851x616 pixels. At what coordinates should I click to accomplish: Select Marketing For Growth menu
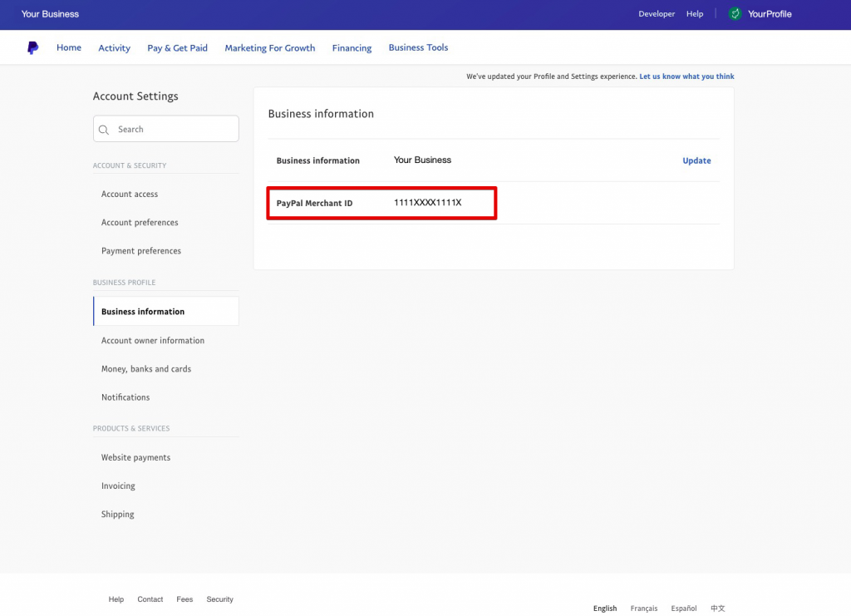[269, 48]
